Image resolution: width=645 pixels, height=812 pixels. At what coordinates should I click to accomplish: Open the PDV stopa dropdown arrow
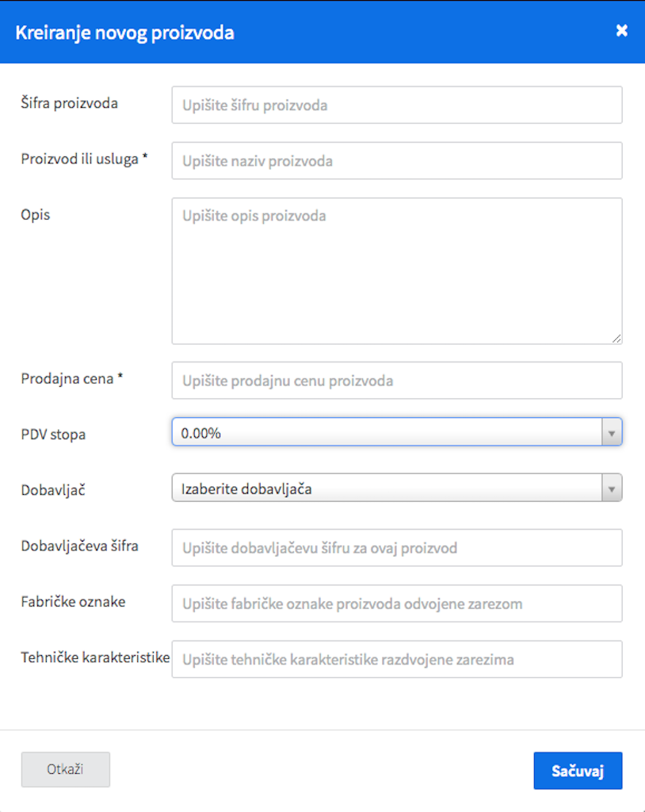click(x=612, y=432)
